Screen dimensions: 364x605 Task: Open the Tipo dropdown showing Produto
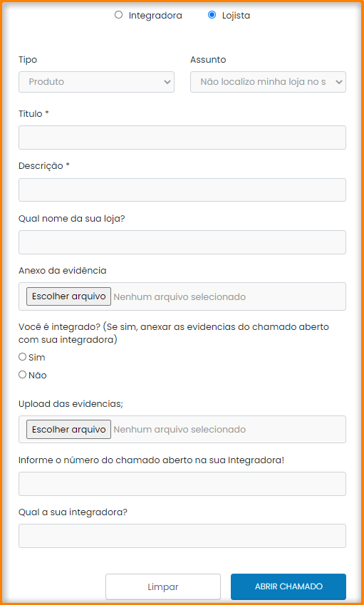[96, 82]
